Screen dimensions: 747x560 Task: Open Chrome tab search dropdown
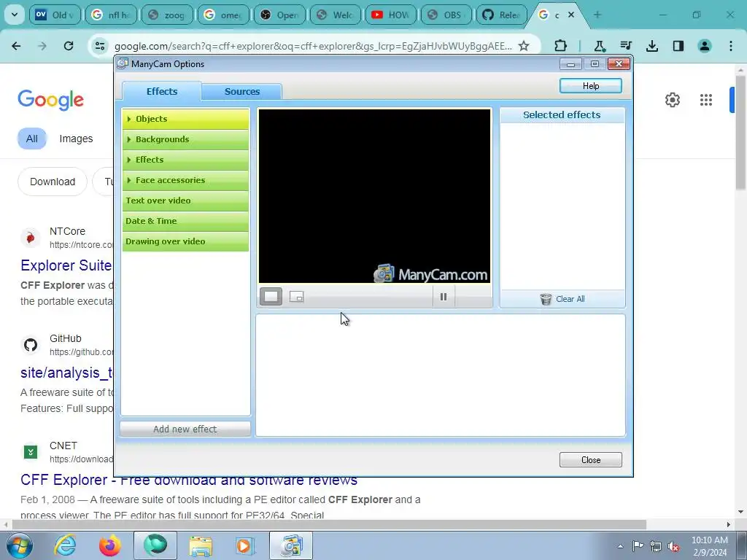point(15,15)
